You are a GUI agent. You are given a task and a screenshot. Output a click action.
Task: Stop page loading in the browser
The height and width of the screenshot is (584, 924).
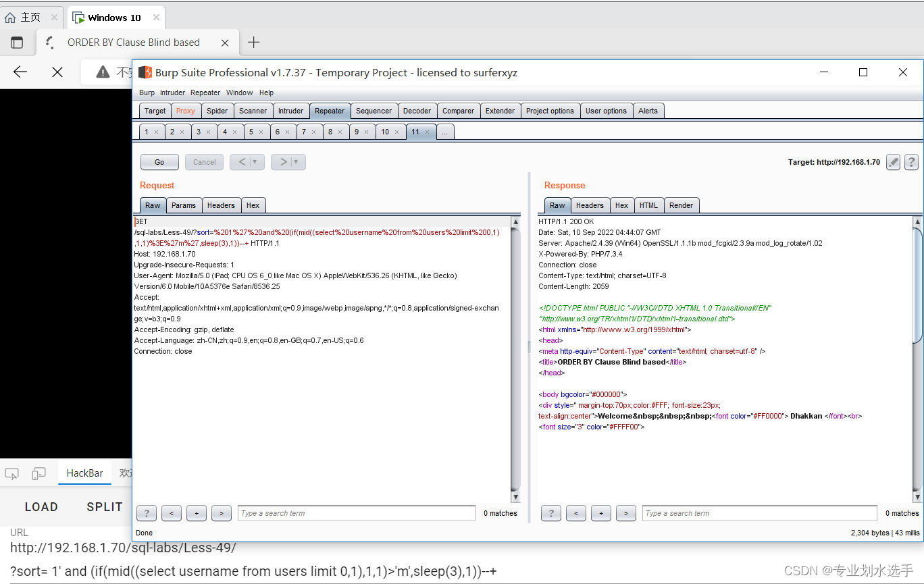click(x=57, y=72)
